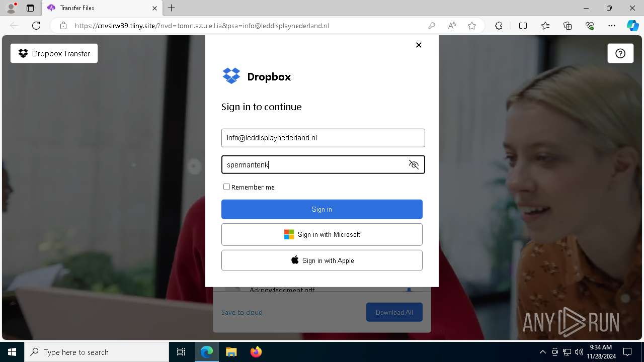Open the taskbar clock and date
644x362 pixels.
coord(601,352)
